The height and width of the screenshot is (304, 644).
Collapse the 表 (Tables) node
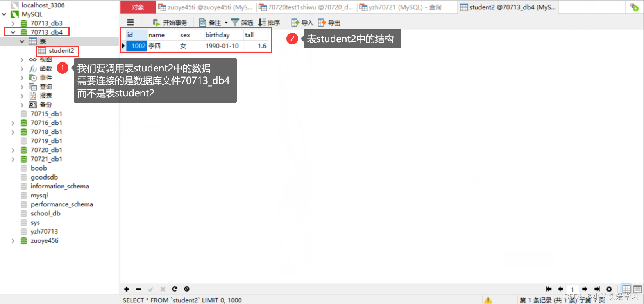[x=22, y=41]
